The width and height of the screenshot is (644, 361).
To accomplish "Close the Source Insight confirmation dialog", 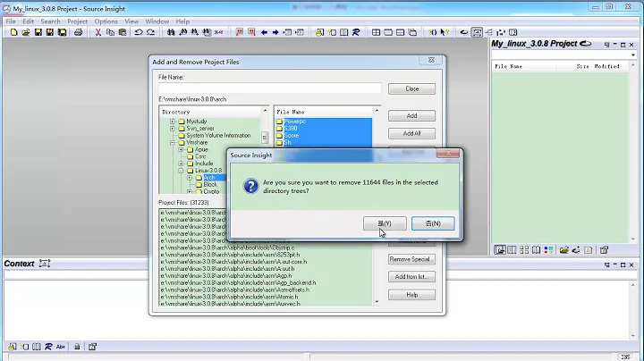I will pos(448,154).
